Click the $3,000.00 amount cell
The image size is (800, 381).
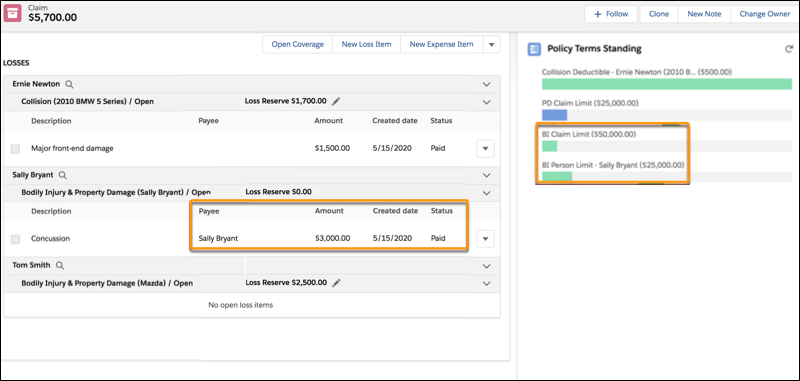pos(332,239)
